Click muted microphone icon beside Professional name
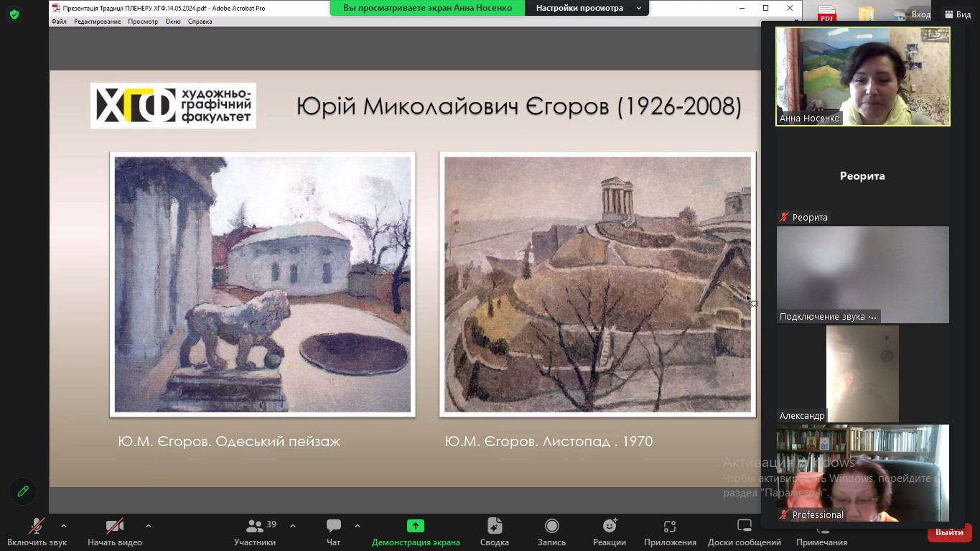The image size is (980, 551). tap(785, 514)
